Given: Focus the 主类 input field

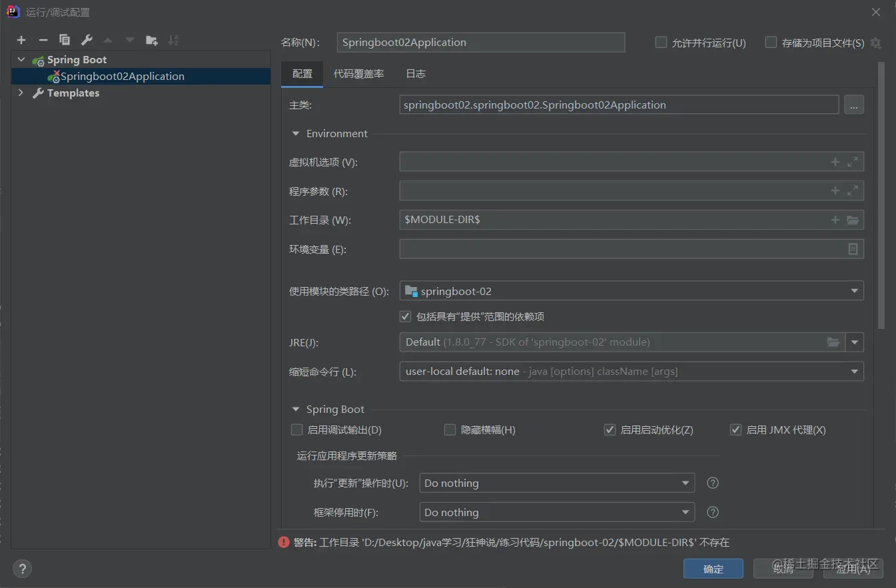Looking at the screenshot, I should (x=619, y=105).
